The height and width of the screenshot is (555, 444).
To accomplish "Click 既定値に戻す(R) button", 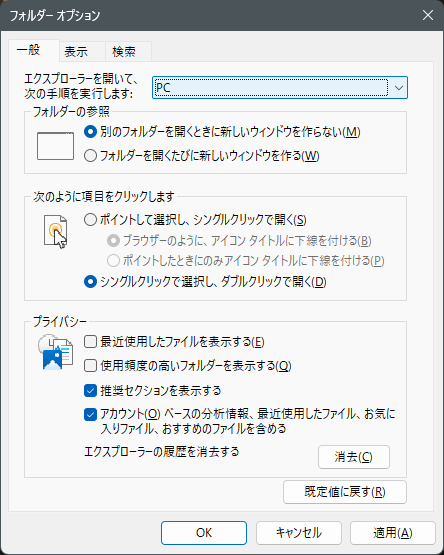I will [345, 492].
